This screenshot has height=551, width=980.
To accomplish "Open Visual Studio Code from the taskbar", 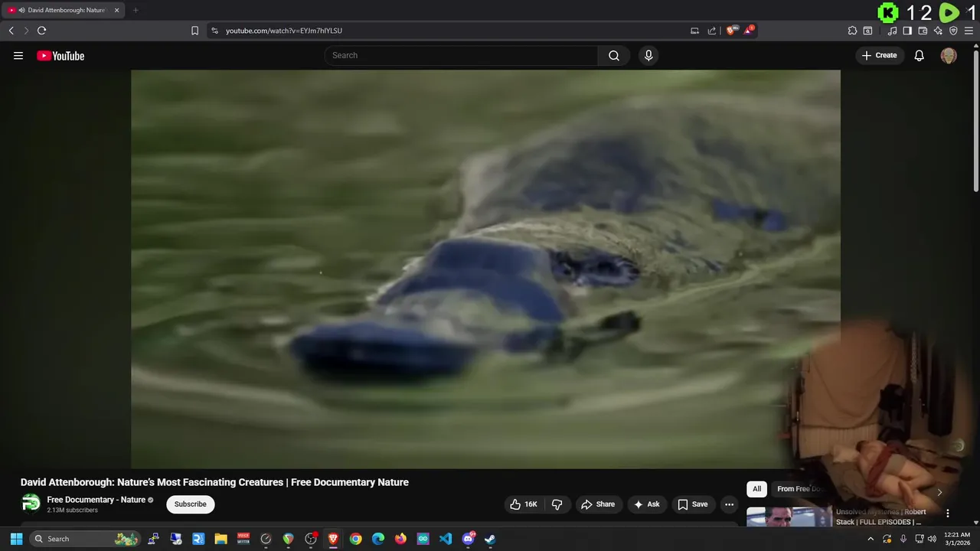I will 446,539.
